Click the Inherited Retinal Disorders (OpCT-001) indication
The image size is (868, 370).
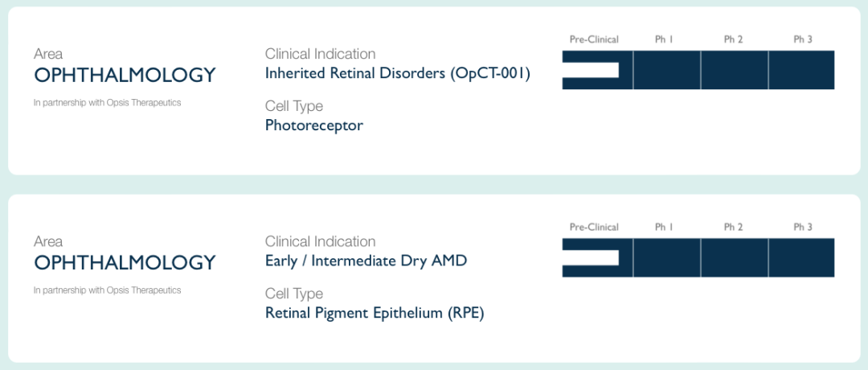point(398,74)
